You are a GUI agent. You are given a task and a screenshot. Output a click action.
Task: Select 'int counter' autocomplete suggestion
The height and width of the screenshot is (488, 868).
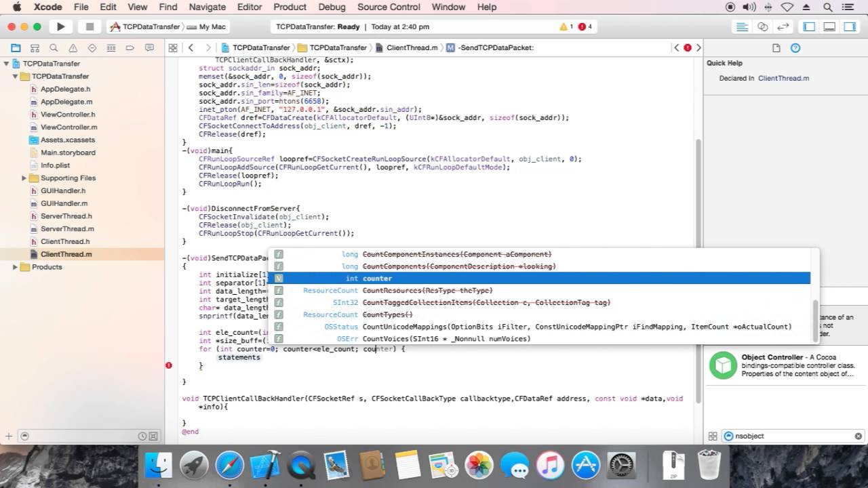pyautogui.click(x=539, y=279)
